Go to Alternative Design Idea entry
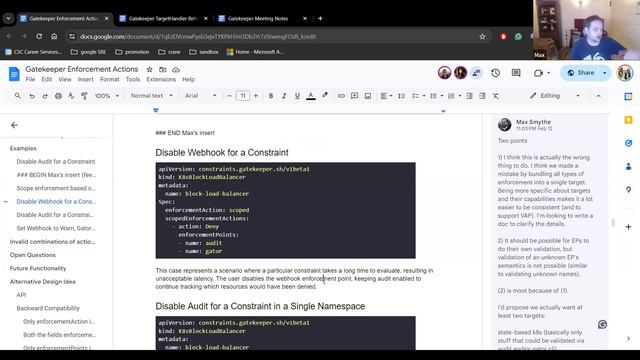 click(x=42, y=282)
